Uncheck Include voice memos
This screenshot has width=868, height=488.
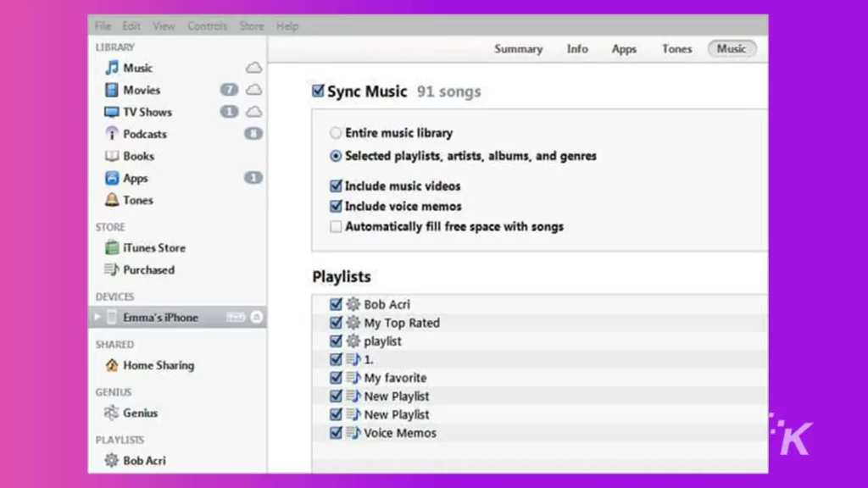click(336, 207)
